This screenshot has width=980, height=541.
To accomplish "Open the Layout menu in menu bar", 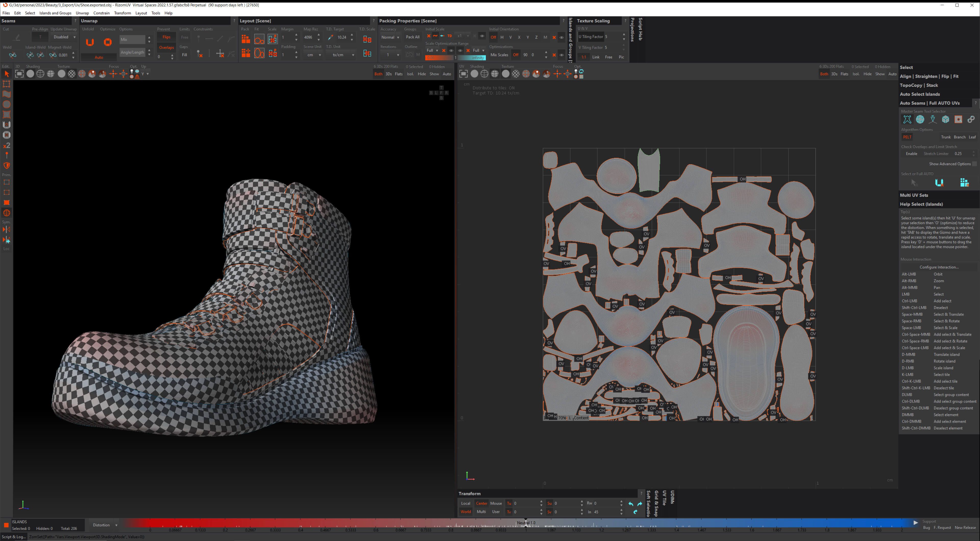I will (x=141, y=13).
